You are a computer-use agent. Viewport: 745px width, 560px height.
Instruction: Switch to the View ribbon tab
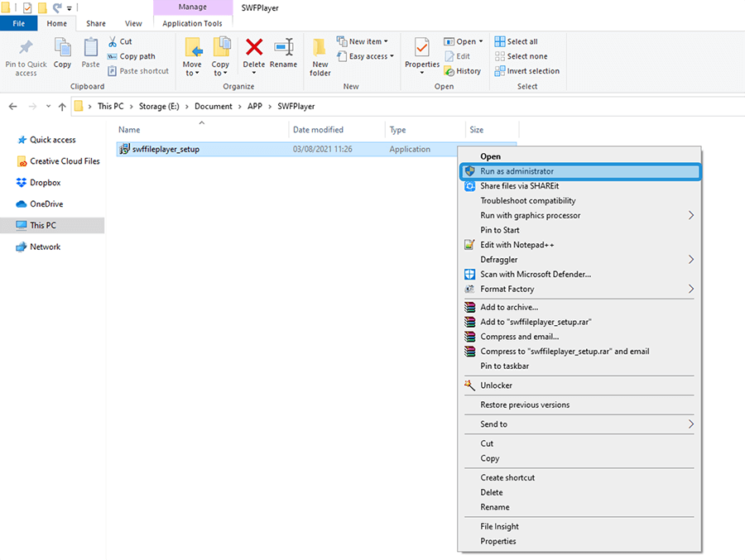pyautogui.click(x=133, y=23)
